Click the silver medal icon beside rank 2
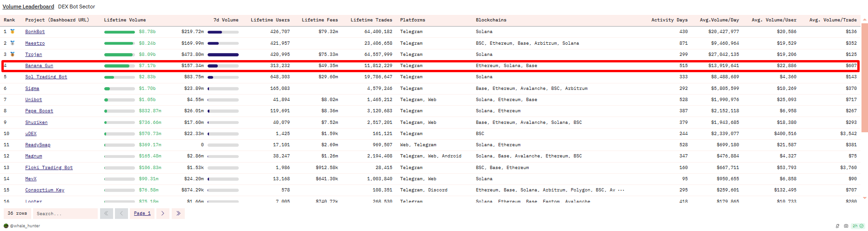 [x=13, y=43]
